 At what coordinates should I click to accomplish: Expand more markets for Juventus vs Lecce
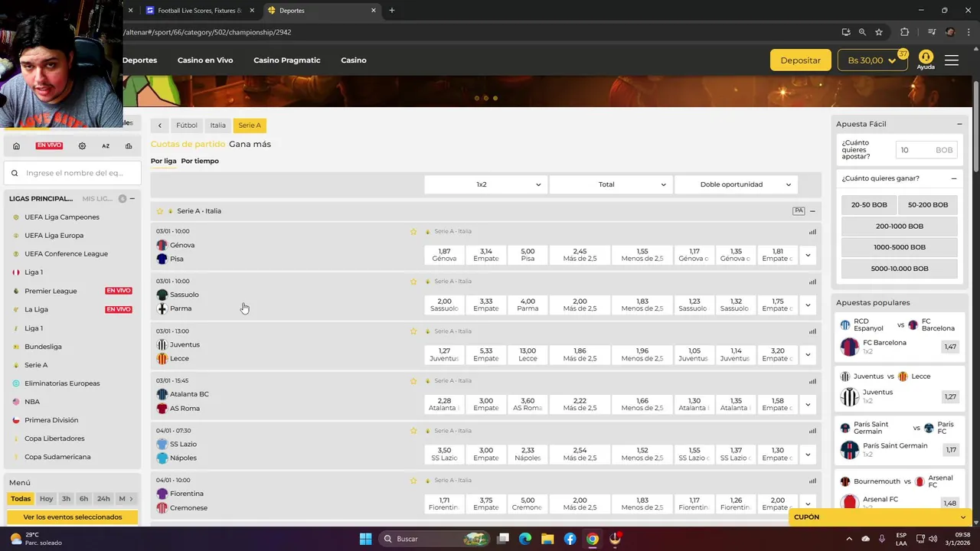(808, 354)
